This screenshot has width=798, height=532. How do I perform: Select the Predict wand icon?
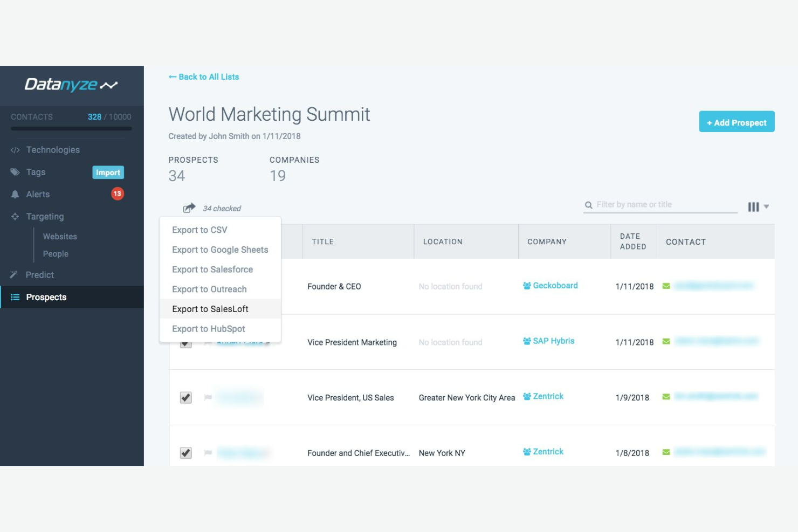[x=15, y=274]
